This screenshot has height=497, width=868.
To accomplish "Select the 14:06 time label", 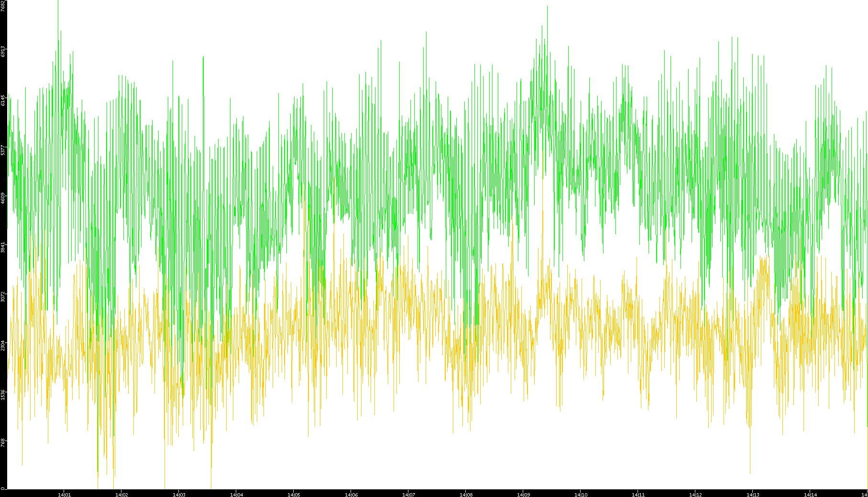I will [x=352, y=495].
